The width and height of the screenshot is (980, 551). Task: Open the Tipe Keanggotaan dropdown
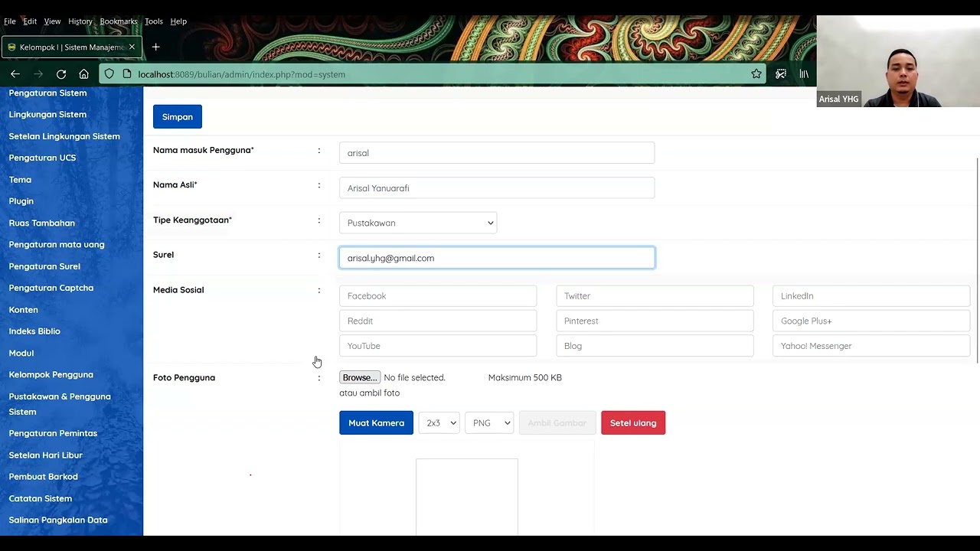pos(418,223)
